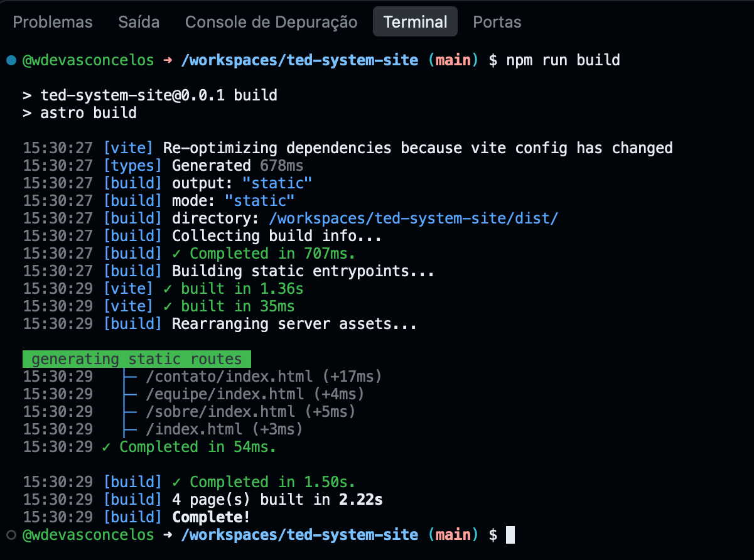Screen dimensions: 754x560
Task: Click the terminal cursor at last prompt
Action: [510, 535]
